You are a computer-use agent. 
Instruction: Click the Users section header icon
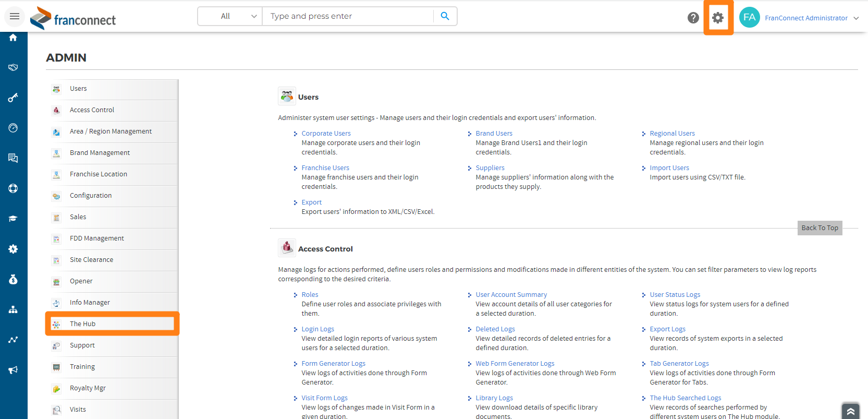(x=287, y=96)
